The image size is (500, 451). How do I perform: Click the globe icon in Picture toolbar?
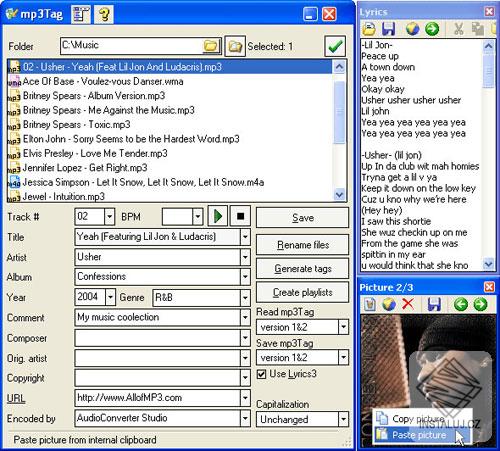point(388,304)
